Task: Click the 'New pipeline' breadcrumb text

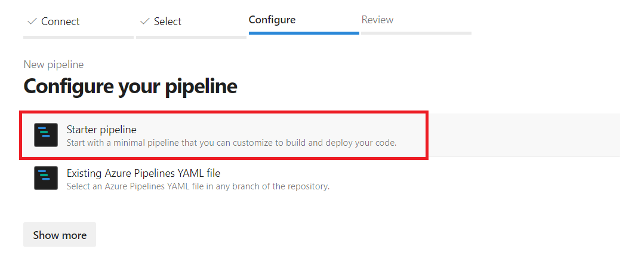Action: [54, 65]
